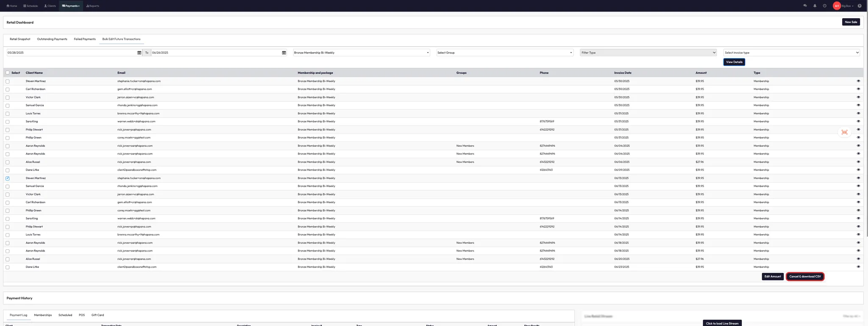Click the notifications bell icon
The image size is (868, 326).
(815, 6)
